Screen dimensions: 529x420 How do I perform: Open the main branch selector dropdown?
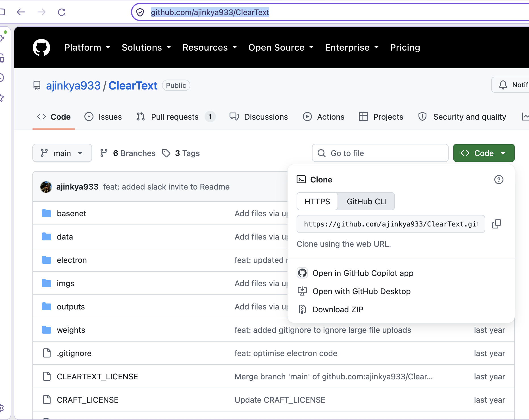[x=62, y=153]
